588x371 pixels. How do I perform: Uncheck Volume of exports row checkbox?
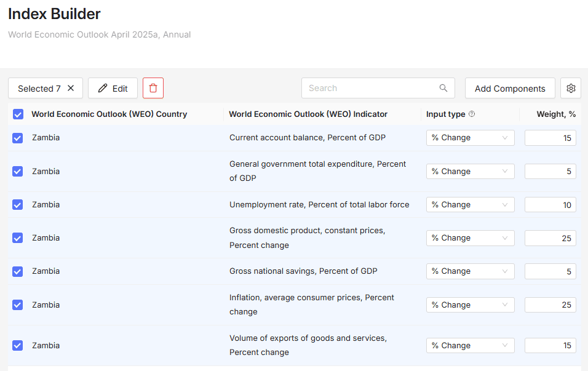(18, 346)
